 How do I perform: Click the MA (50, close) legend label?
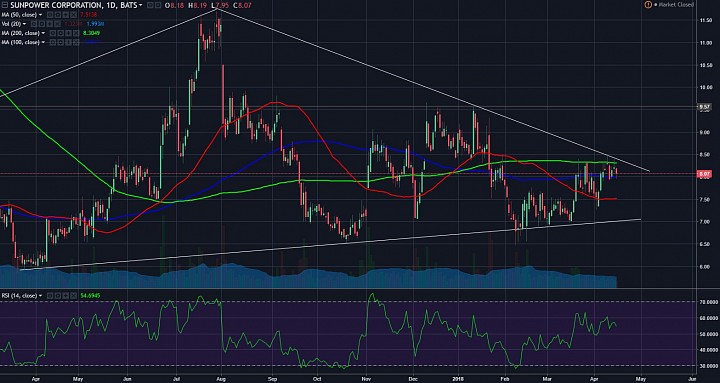[x=19, y=15]
